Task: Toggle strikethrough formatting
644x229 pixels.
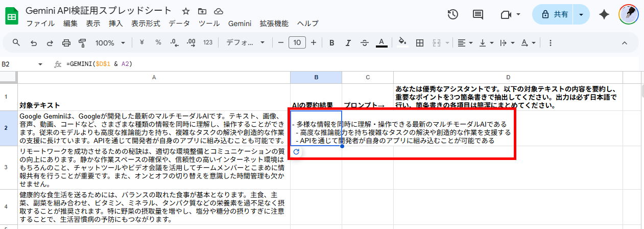Action: (364, 42)
